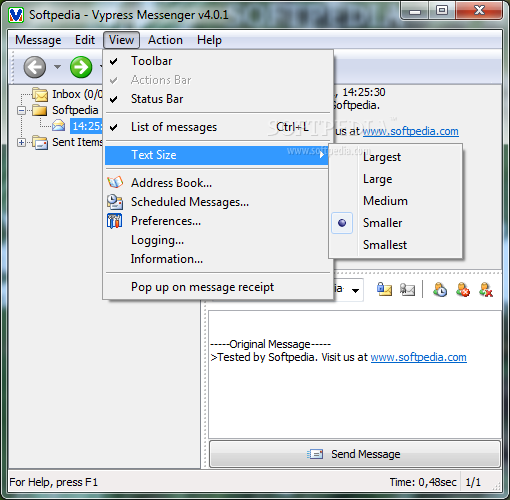Click the toolbar drag handle gripper

13,67
